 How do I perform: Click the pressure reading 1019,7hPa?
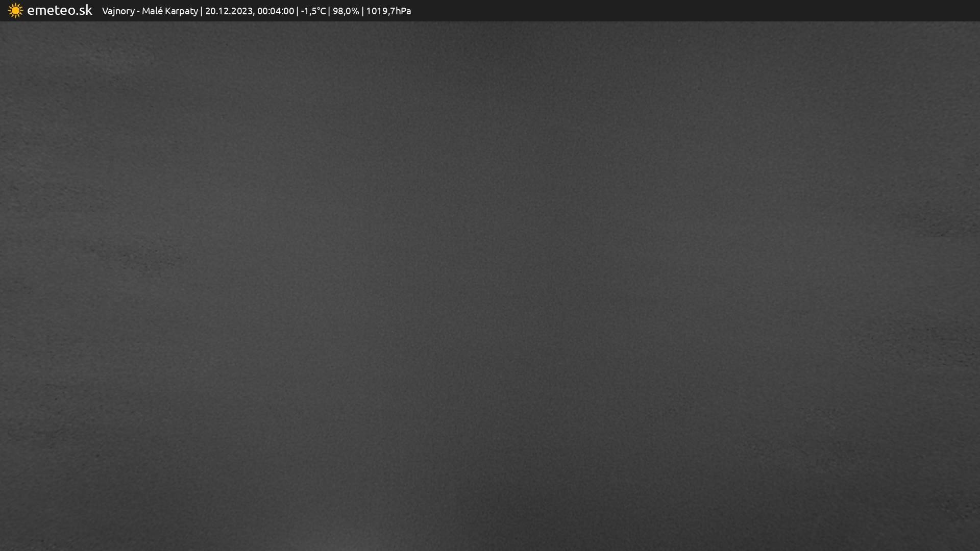388,11
